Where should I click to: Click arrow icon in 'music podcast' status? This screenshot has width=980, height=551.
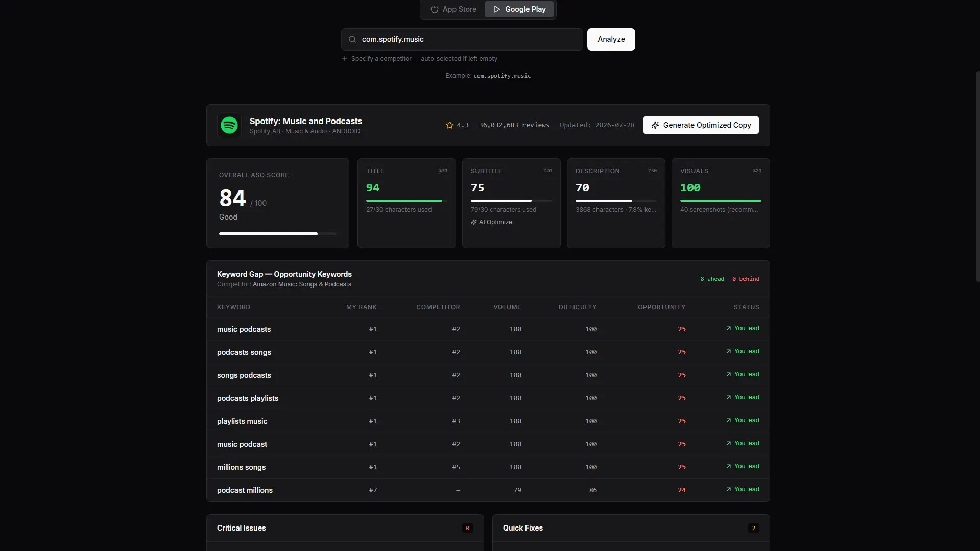(x=729, y=443)
